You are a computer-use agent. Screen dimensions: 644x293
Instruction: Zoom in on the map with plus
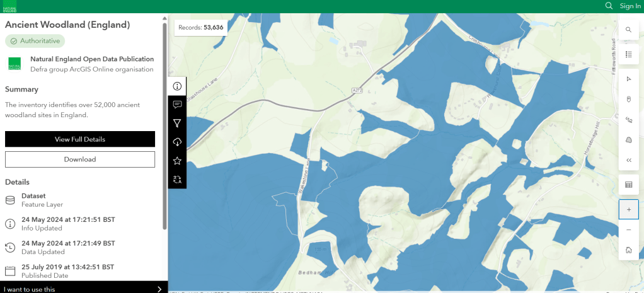point(628,209)
